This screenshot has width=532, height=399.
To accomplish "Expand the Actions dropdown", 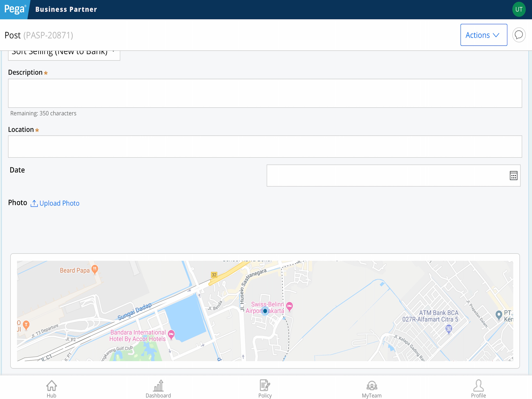I will 484,35.
